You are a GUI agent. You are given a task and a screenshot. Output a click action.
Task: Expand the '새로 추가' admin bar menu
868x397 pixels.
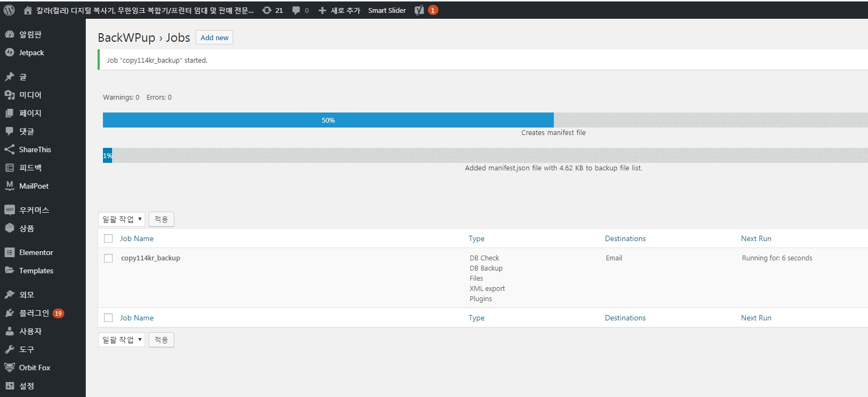point(339,10)
